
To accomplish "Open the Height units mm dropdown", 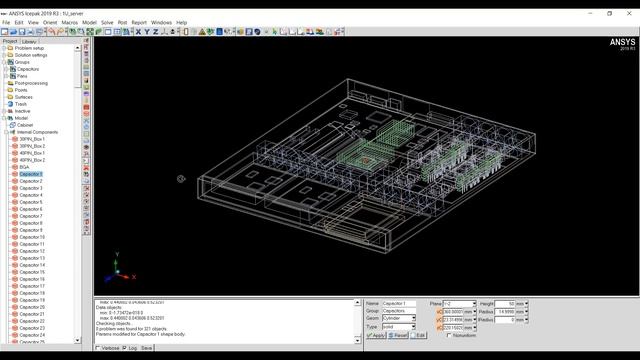I will (x=526, y=304).
